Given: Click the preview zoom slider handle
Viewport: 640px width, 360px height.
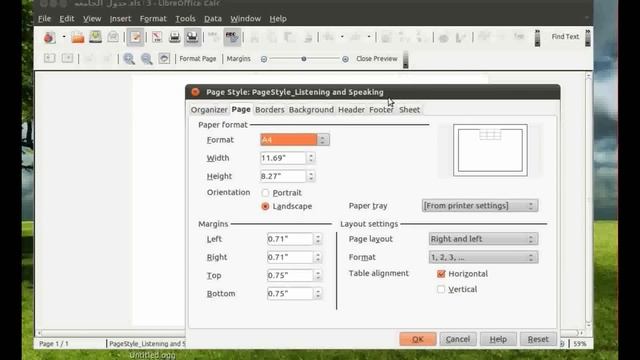Looking at the screenshot, I should [x=304, y=59].
